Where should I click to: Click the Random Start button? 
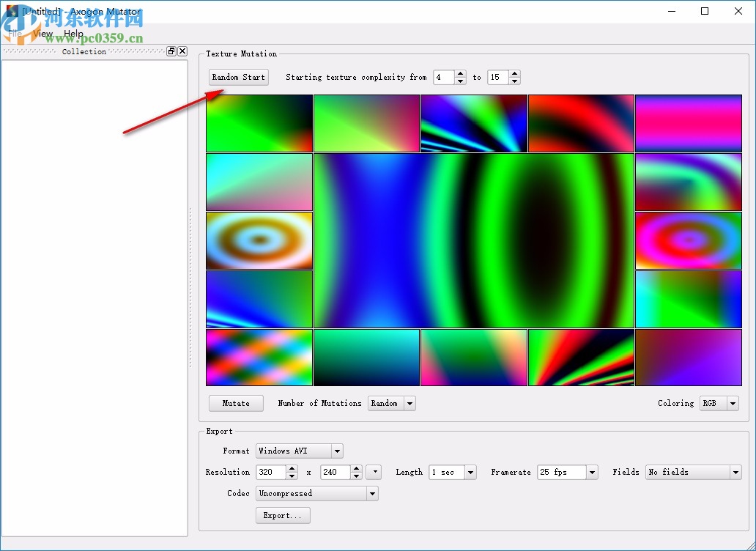(238, 77)
